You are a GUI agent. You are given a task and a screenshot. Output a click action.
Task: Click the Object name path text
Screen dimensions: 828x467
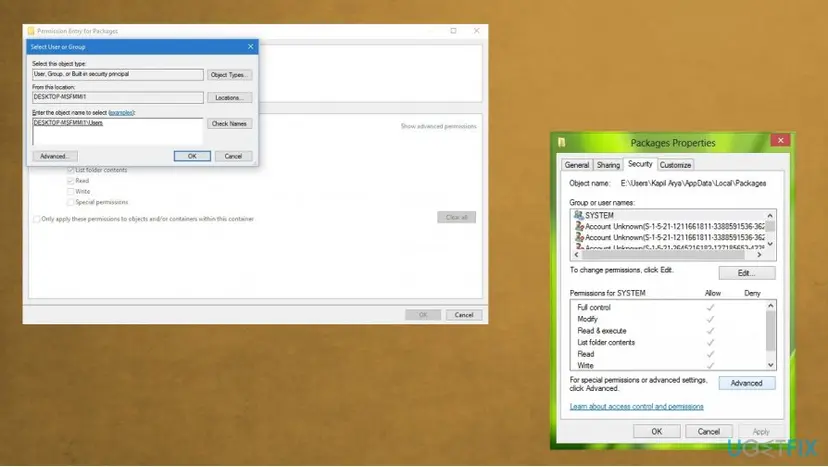tap(693, 183)
